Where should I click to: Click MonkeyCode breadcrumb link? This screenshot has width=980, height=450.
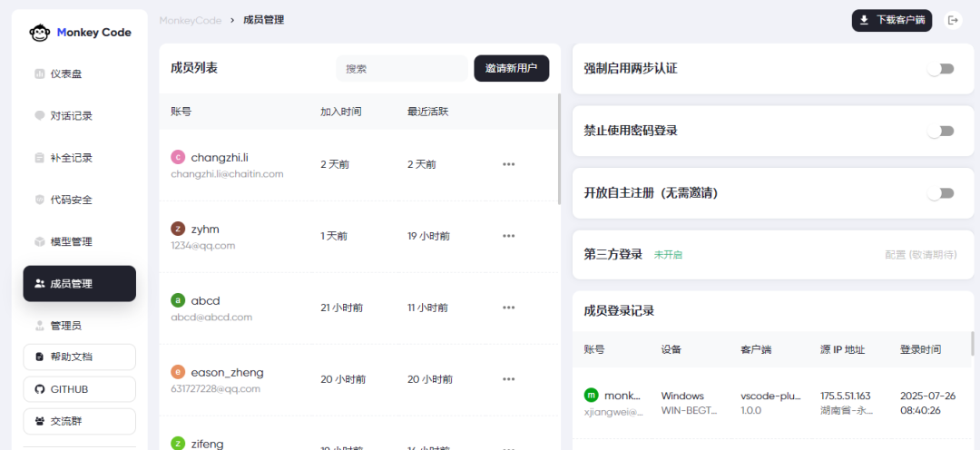(x=191, y=20)
